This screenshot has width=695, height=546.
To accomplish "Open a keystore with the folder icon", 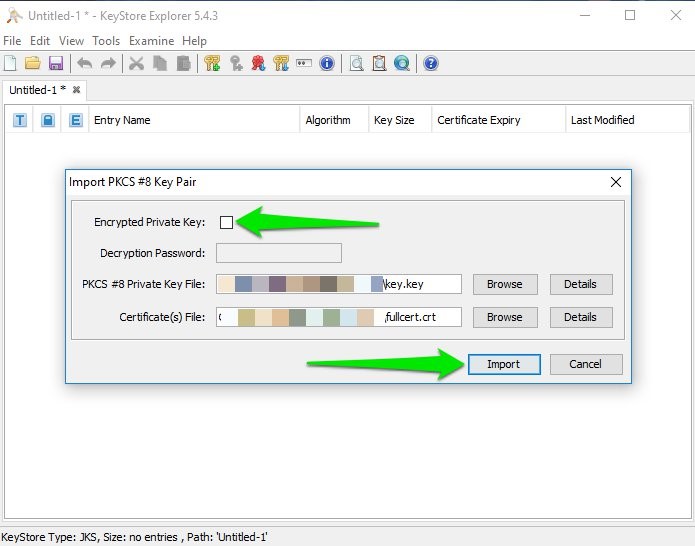I will click(x=33, y=63).
